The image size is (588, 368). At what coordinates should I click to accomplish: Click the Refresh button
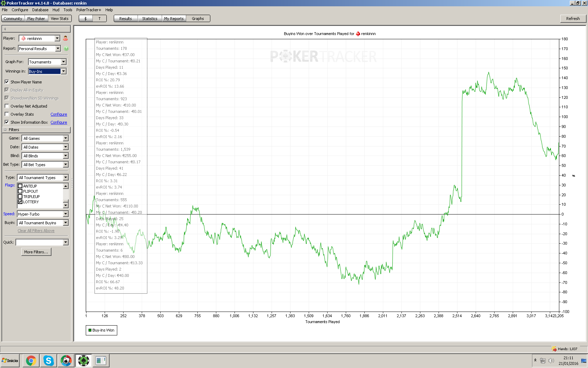click(x=573, y=19)
